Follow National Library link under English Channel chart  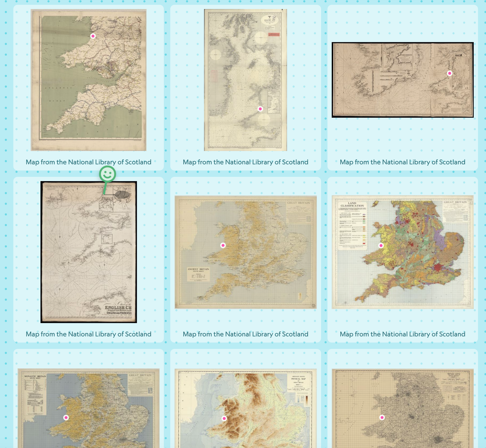88,334
